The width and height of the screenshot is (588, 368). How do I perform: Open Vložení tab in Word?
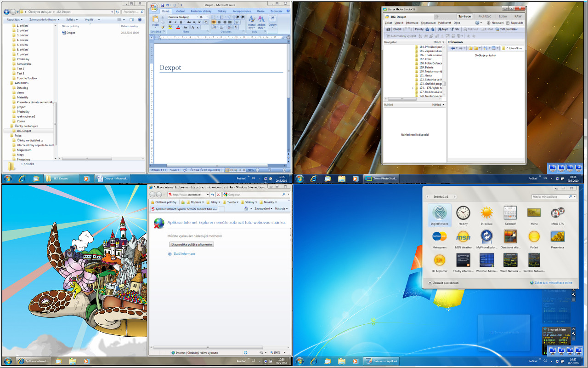tap(180, 11)
